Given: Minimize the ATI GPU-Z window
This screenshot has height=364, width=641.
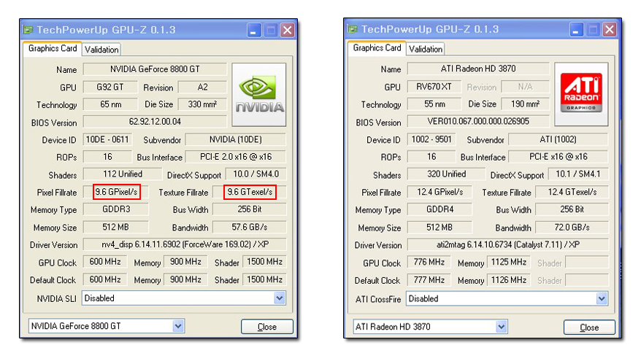Looking at the screenshot, I should pos(576,29).
